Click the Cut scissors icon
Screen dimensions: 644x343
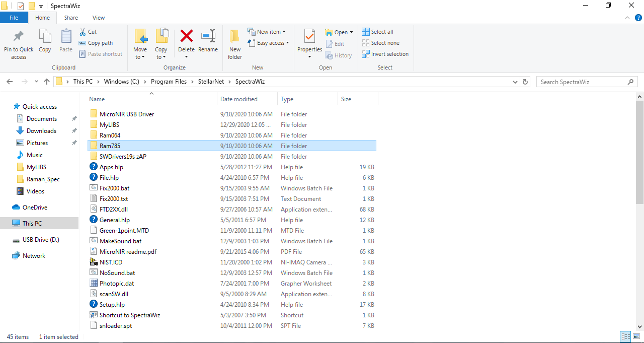click(x=83, y=32)
